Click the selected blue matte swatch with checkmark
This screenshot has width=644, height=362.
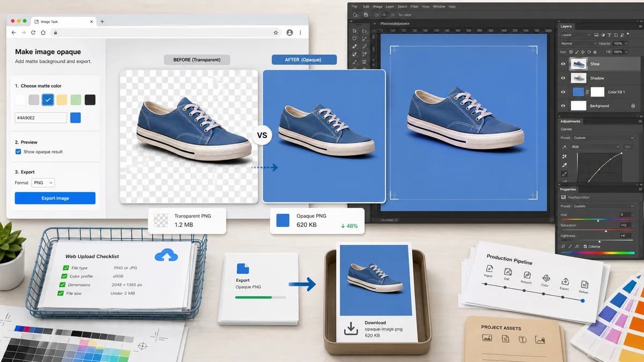point(48,100)
